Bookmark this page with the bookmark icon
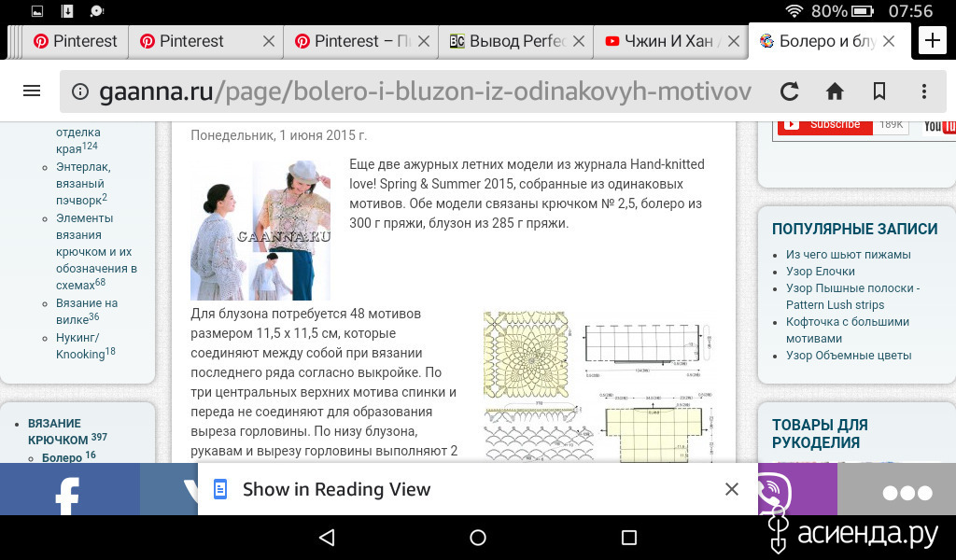The height and width of the screenshot is (560, 956). [x=879, y=91]
